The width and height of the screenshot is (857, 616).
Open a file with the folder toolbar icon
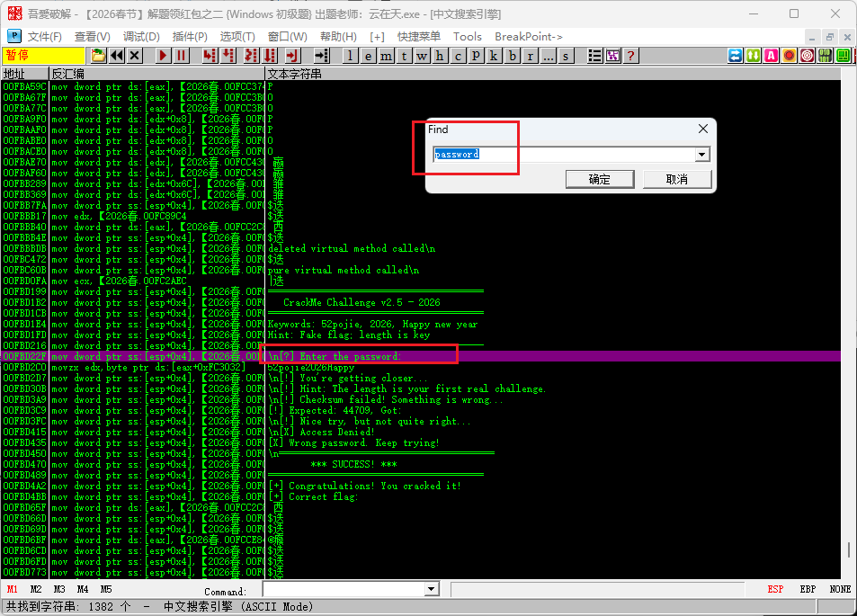click(98, 56)
